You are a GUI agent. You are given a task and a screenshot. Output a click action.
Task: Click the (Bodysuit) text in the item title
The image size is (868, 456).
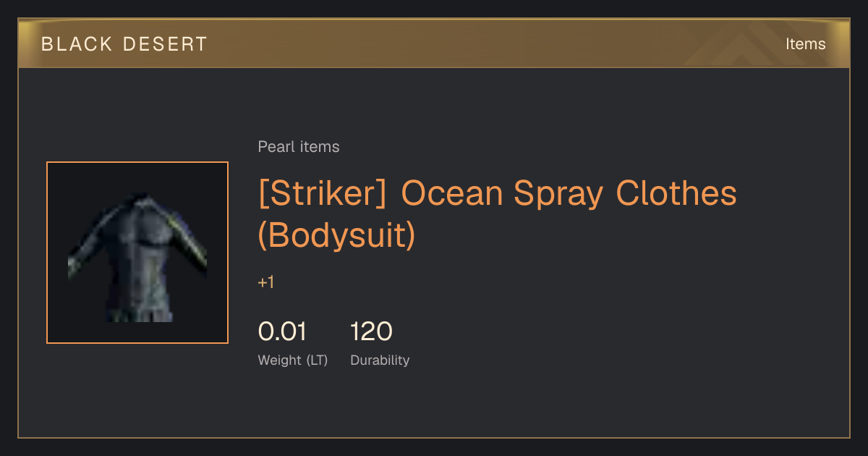[337, 236]
